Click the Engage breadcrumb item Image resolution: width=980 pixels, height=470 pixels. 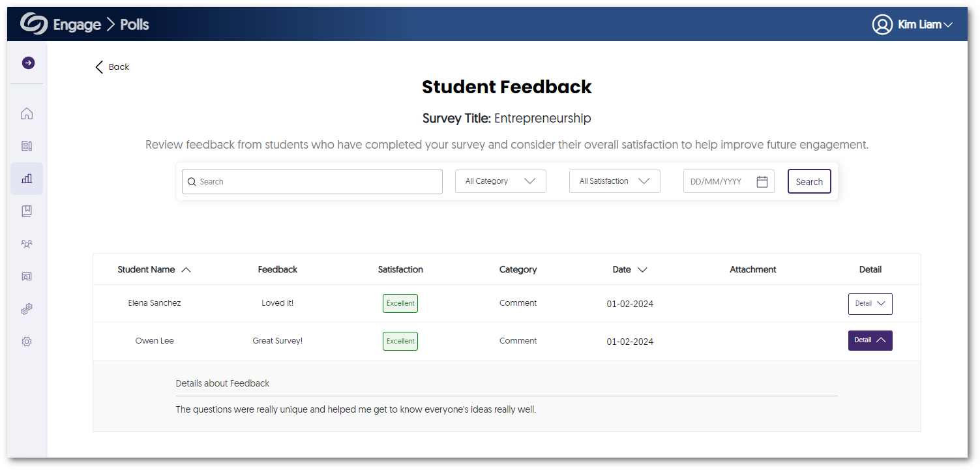(77, 25)
